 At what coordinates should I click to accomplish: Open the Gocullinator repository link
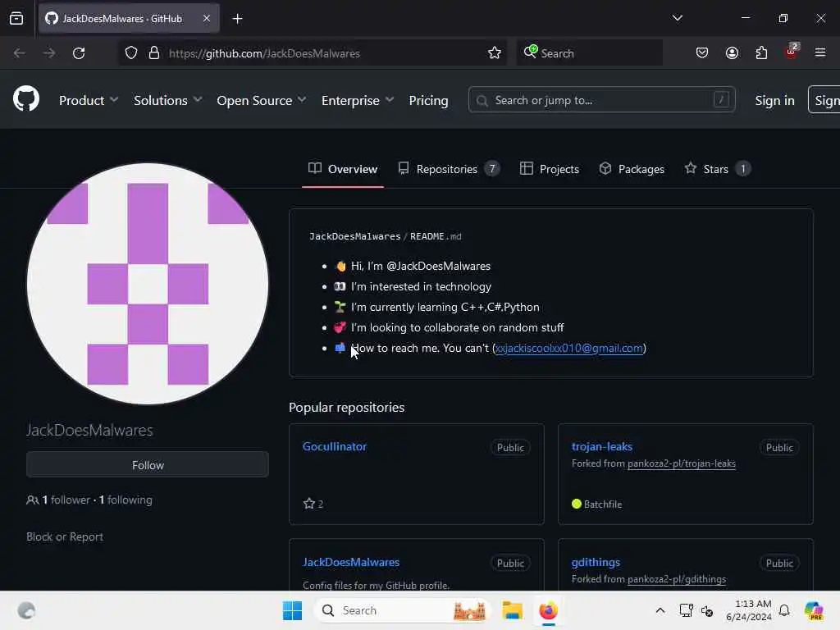335,446
